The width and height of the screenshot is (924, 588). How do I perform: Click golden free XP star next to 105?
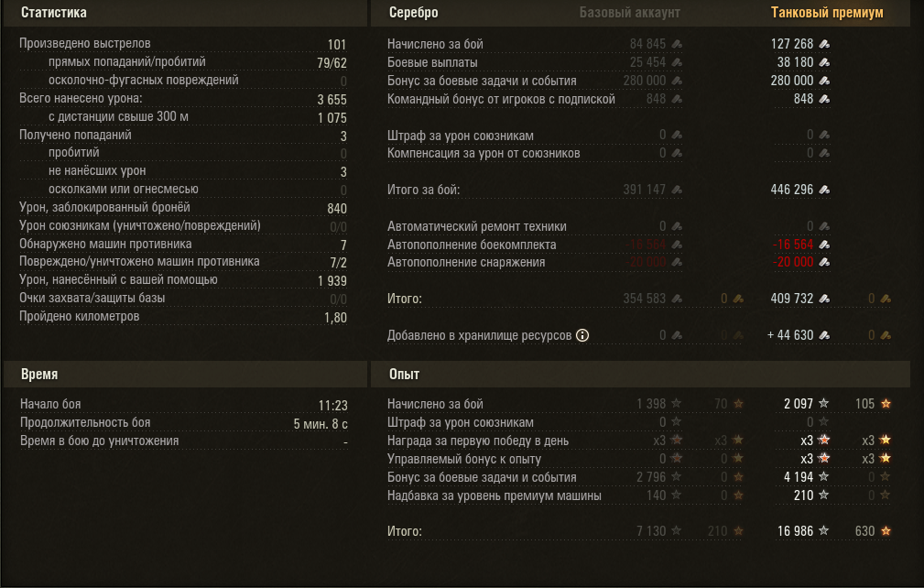[886, 404]
